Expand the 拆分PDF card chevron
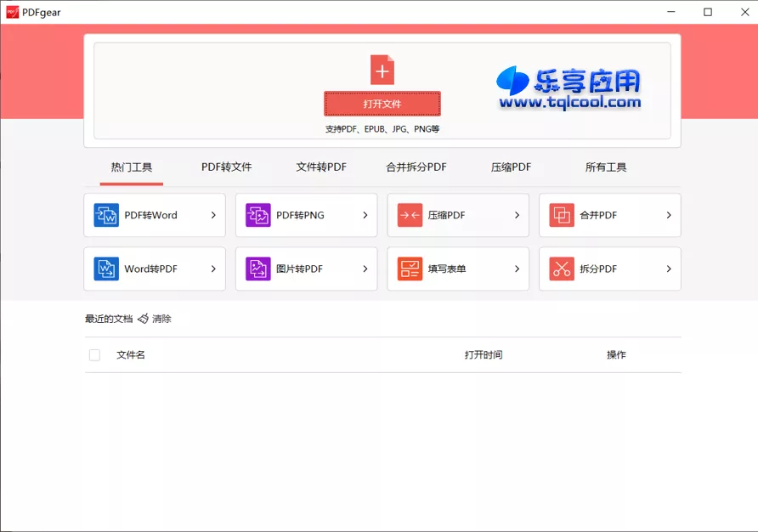Screen dimensions: 758x532 click(670, 269)
